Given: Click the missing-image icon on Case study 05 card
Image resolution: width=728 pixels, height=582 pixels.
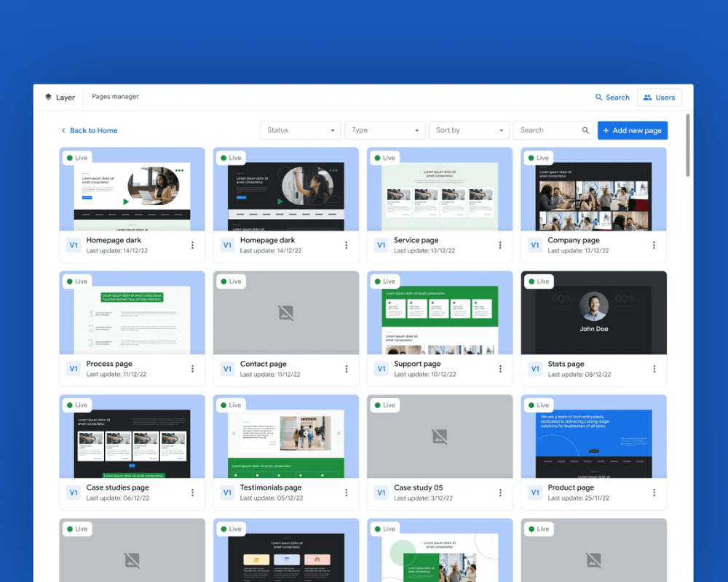Looking at the screenshot, I should (440, 436).
